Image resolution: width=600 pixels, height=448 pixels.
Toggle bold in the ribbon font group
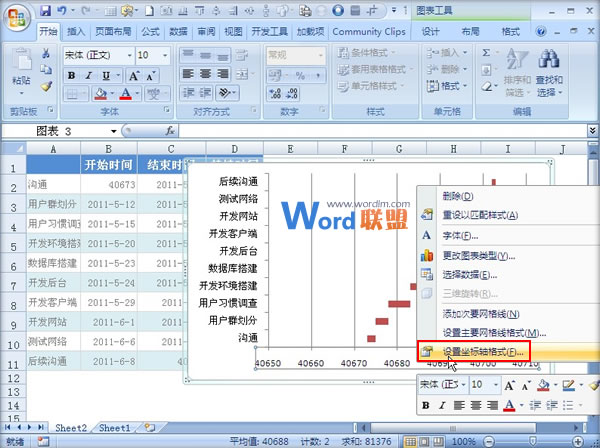point(71,75)
